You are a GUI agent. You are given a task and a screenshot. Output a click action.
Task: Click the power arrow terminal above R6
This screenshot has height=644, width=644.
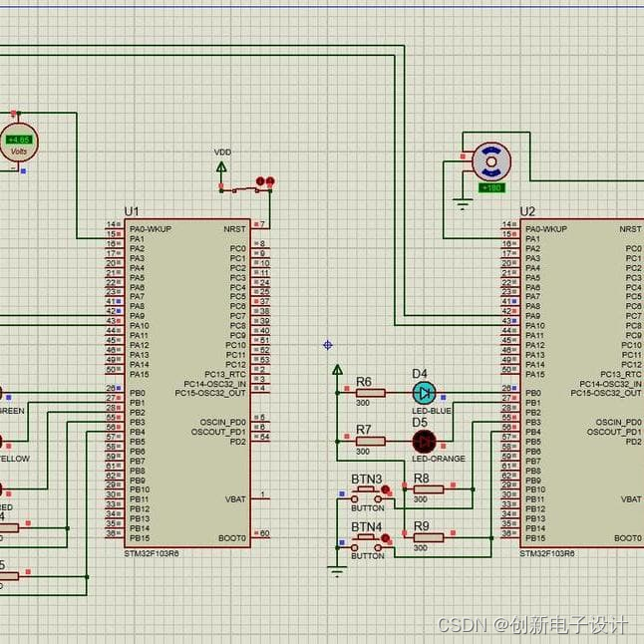coord(337,370)
